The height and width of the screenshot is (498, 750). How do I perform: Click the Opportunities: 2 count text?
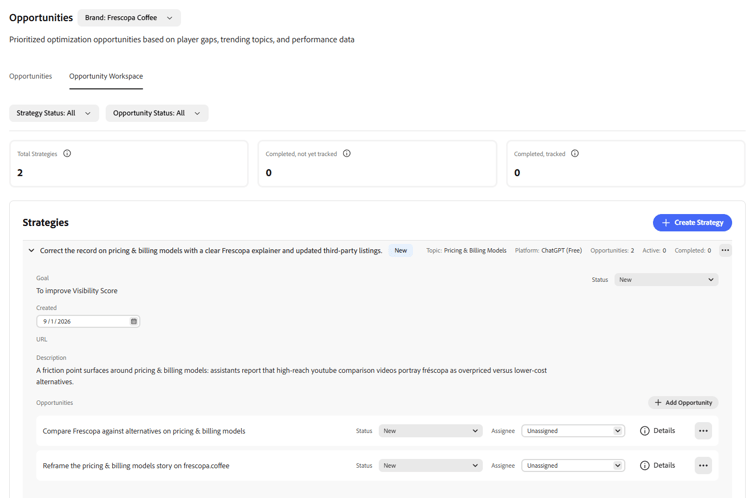pos(612,251)
